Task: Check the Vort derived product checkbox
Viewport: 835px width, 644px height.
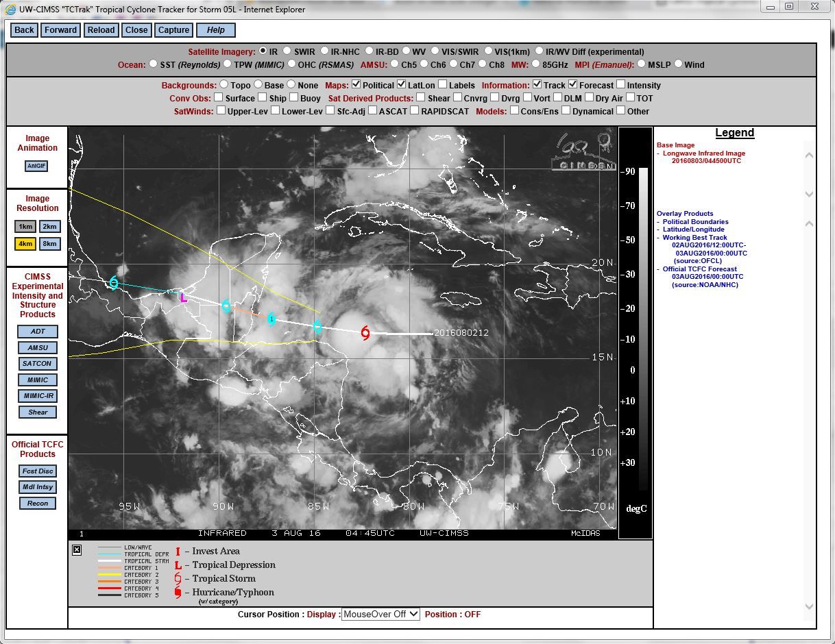Action: pyautogui.click(x=527, y=97)
